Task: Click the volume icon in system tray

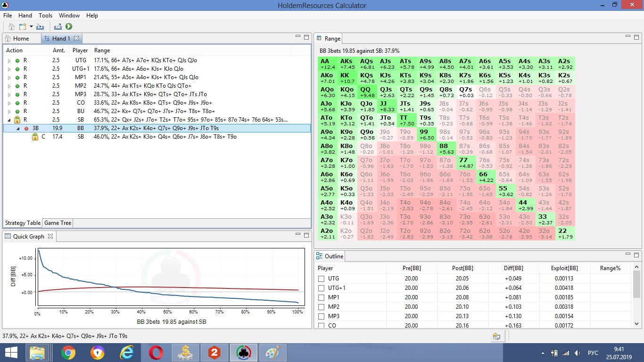Action: tap(576, 353)
